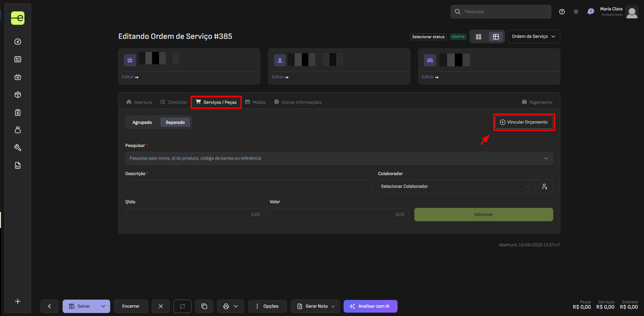
Task: Go back with left chevron button
Action: point(50,306)
